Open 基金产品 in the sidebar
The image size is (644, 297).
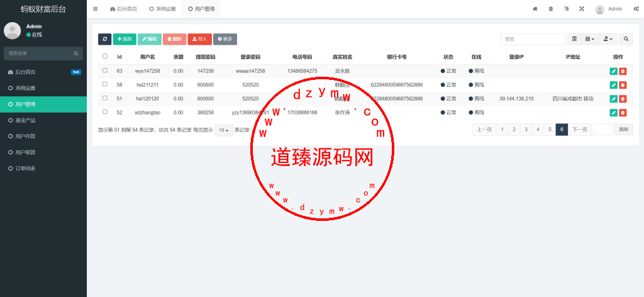coord(43,120)
